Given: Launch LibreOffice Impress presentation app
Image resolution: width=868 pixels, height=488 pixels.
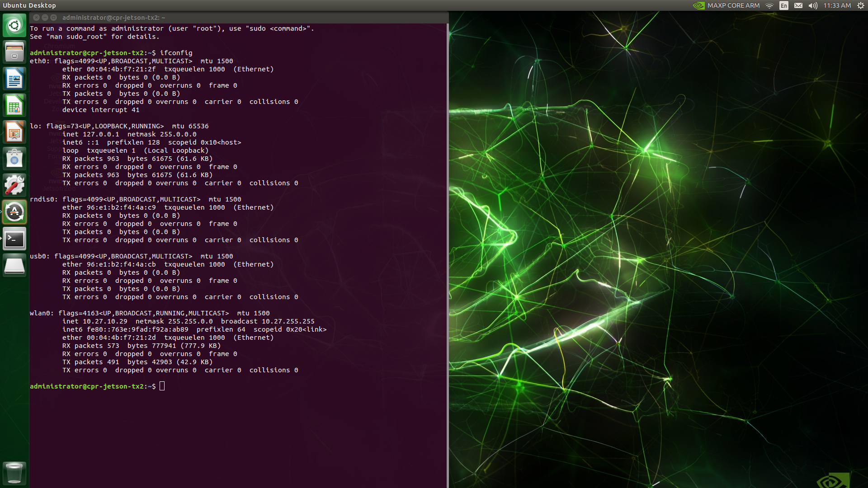Looking at the screenshot, I should click(x=14, y=132).
